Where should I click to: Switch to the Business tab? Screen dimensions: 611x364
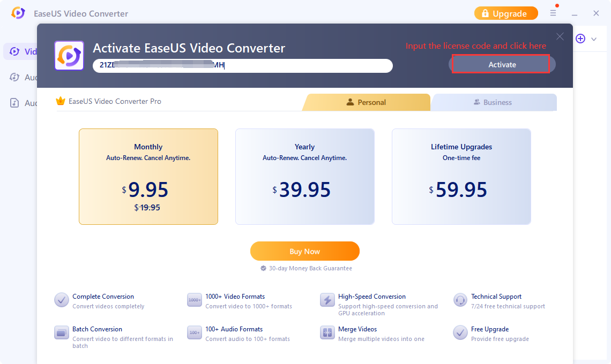click(x=493, y=102)
